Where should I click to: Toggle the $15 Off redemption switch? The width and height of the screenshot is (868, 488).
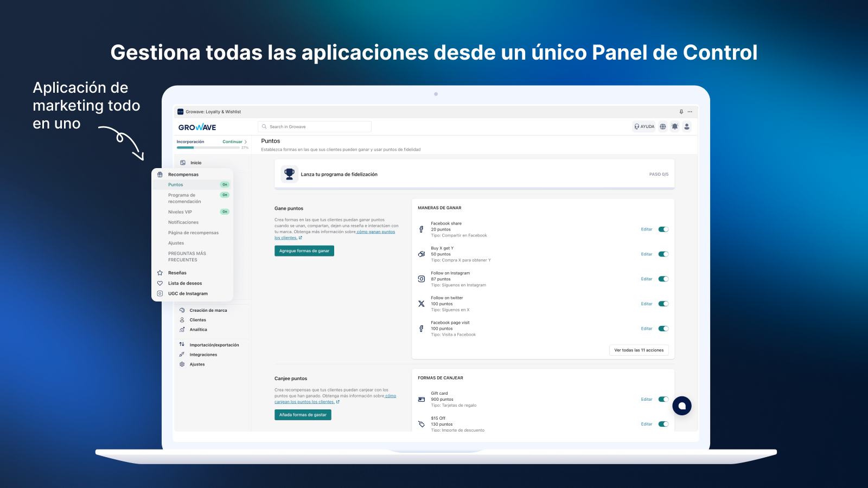click(663, 424)
